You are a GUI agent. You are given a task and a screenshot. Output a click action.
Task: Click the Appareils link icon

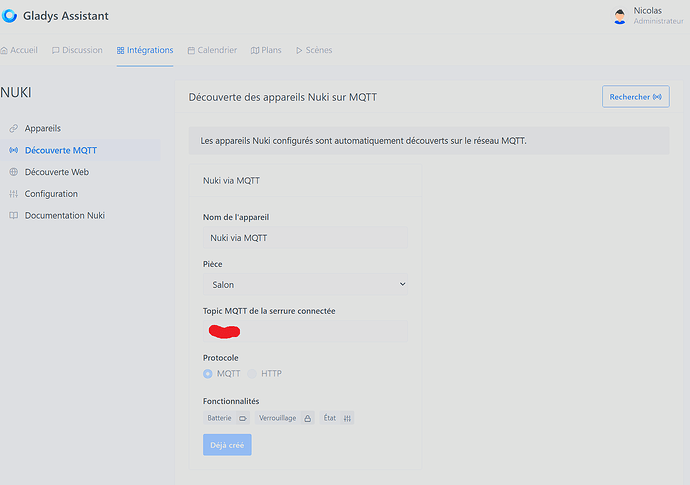point(14,129)
